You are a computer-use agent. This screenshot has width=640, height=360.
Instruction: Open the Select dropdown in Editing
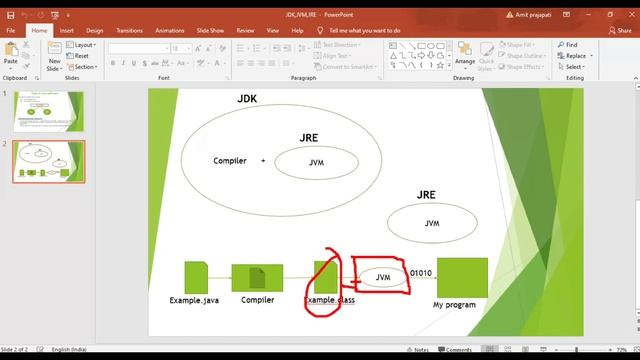(x=571, y=67)
